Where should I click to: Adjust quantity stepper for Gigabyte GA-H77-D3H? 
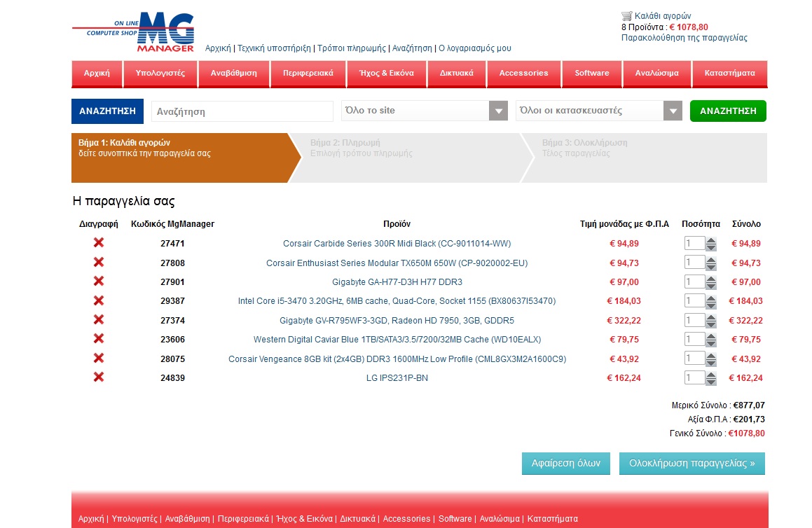(711, 282)
